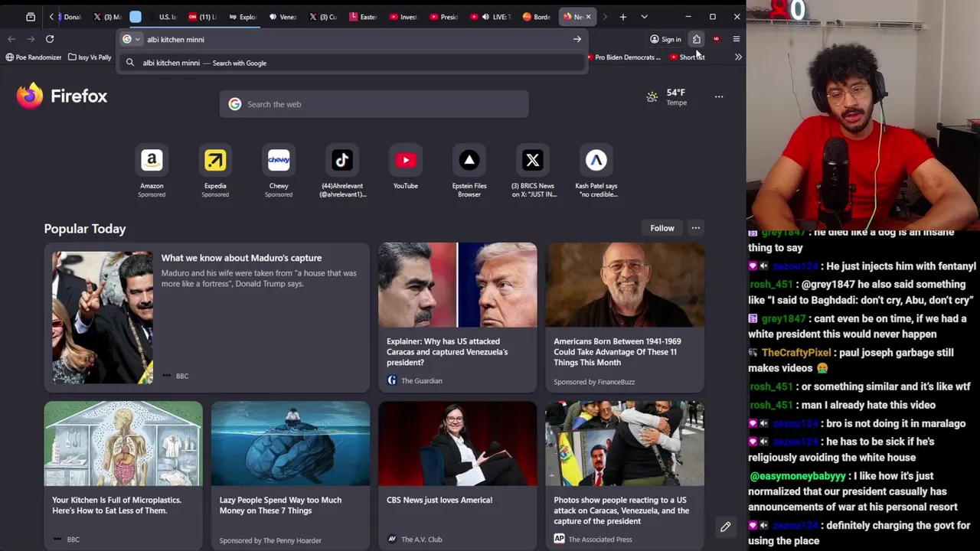This screenshot has height=551, width=980.
Task: Click Sign in to Firefox account
Action: (665, 39)
